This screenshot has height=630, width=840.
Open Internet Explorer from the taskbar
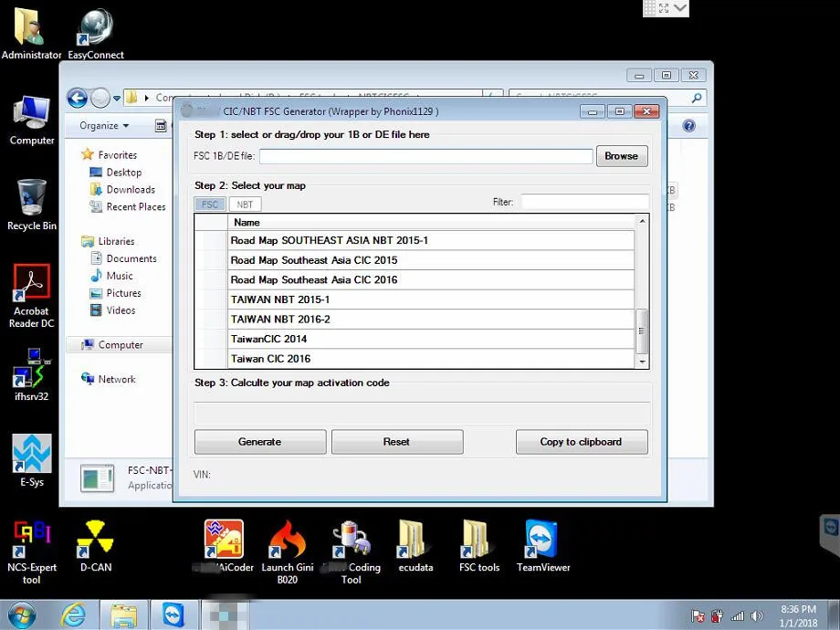(73, 615)
